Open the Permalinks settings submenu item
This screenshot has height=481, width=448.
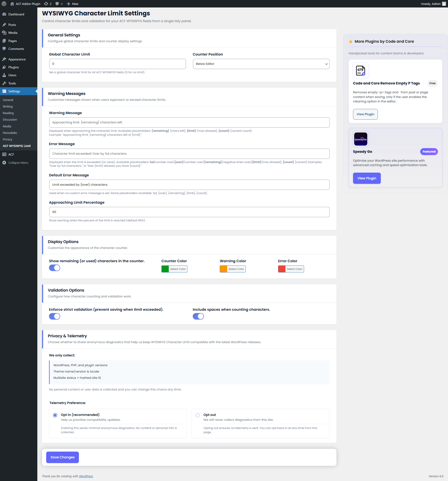pos(10,133)
